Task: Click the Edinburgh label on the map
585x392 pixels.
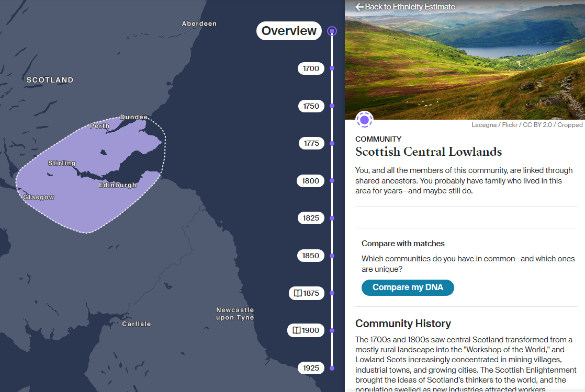Action: [x=118, y=185]
